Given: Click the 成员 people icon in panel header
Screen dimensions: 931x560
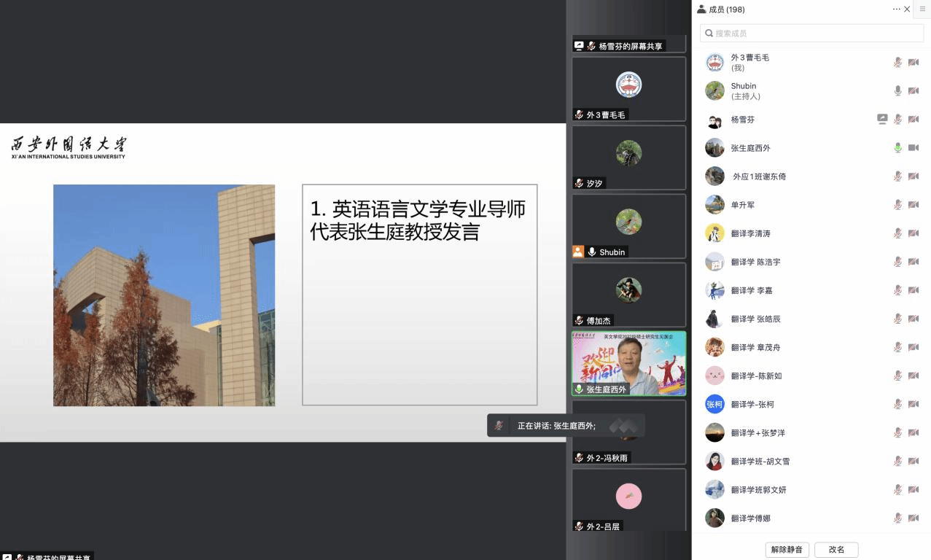Looking at the screenshot, I should tap(701, 9).
